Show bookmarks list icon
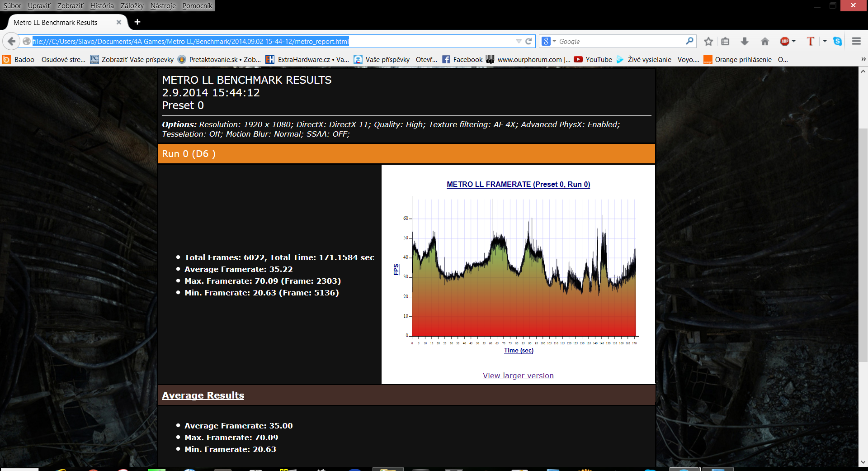 [x=725, y=41]
